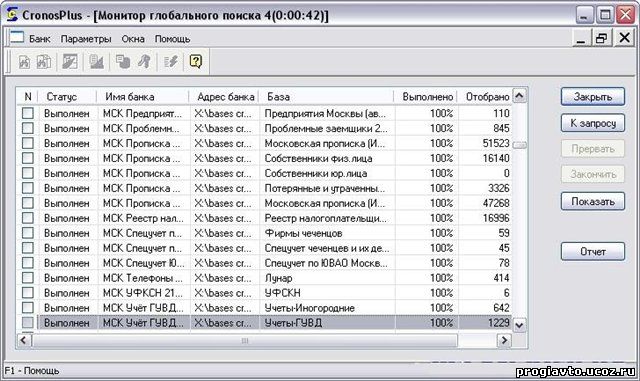640x381 pixels.
Task: Select the Лунар base cell
Action: [327, 278]
